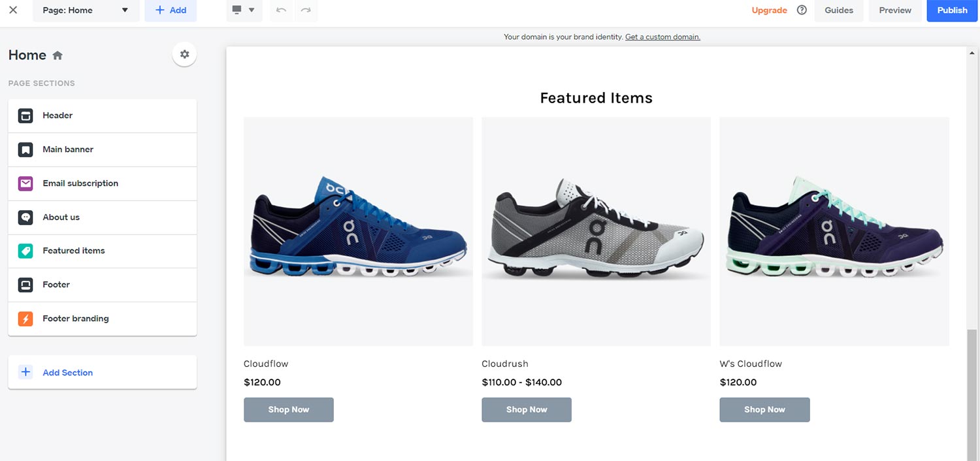
Task: Click the Header section icon
Action: coord(25,115)
